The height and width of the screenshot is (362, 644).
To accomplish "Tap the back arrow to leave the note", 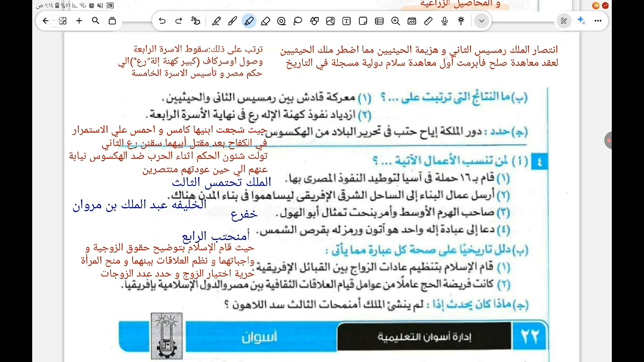I will tap(46, 21).
